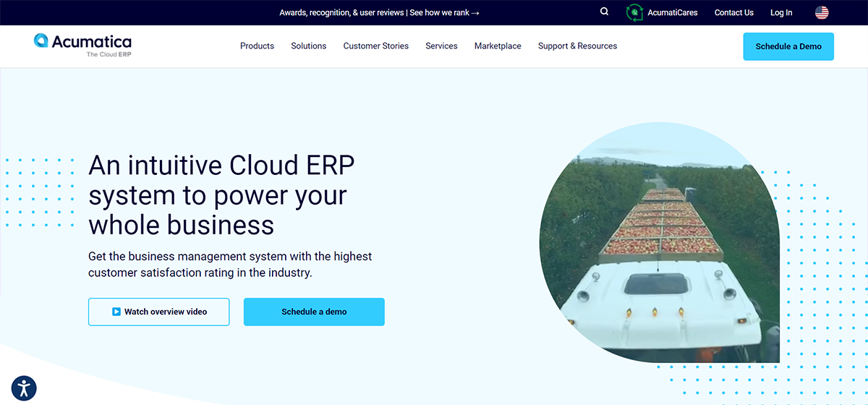
Task: Open the Services menu
Action: tap(441, 46)
